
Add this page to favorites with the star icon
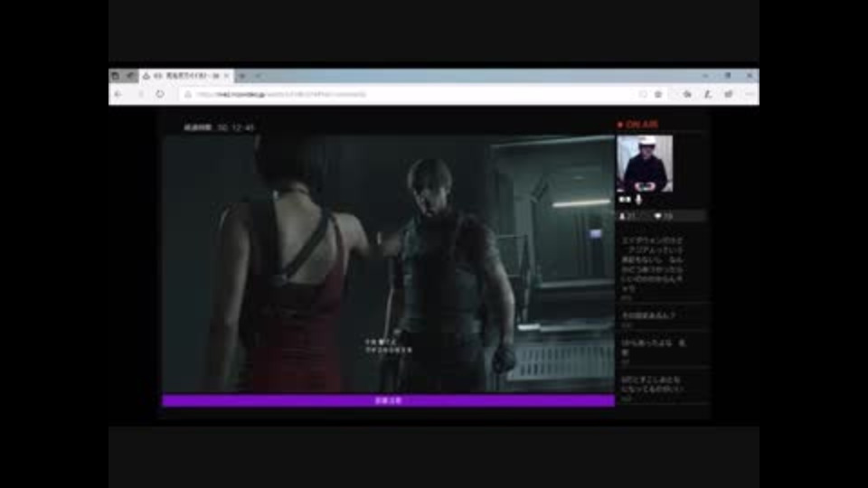tap(658, 95)
